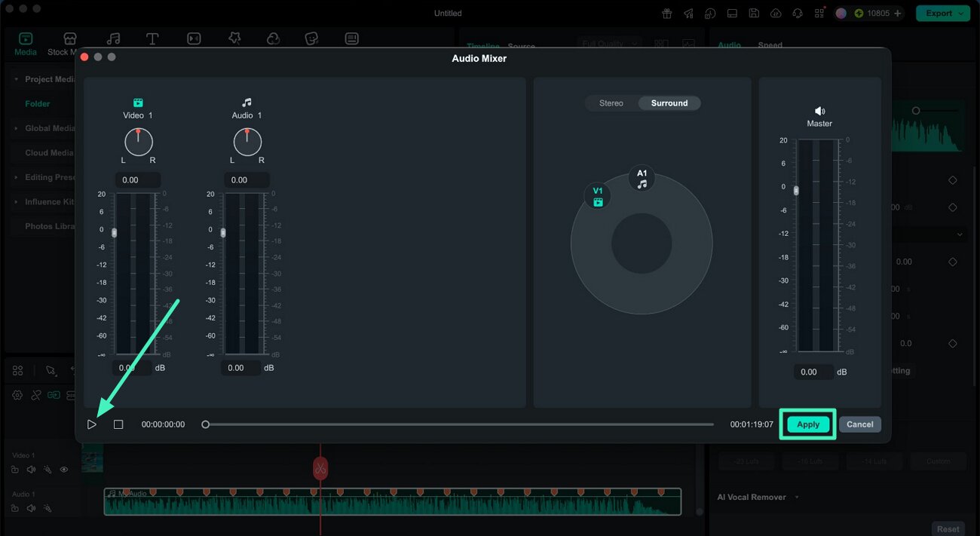
Task: Click Video 1 pan value field
Action: 138,180
